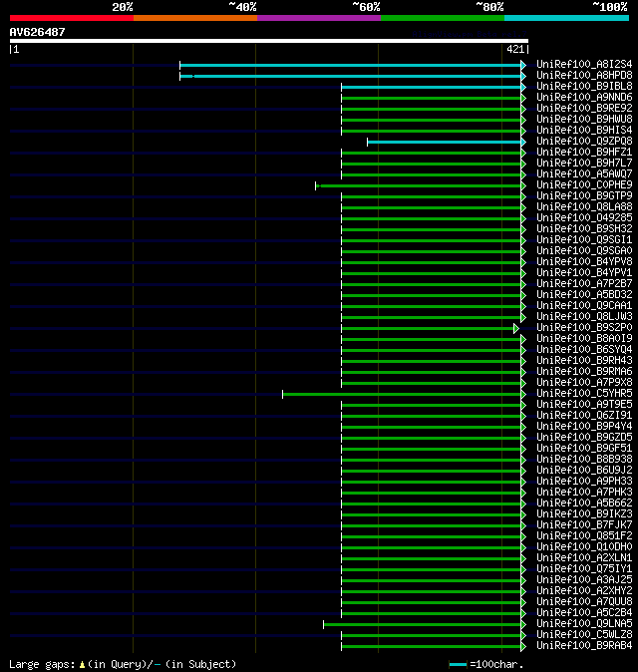Viewport: 638px width, 672px height.
Task: Open hit UniRef100_B9RE92
Action: pyautogui.click(x=584, y=108)
